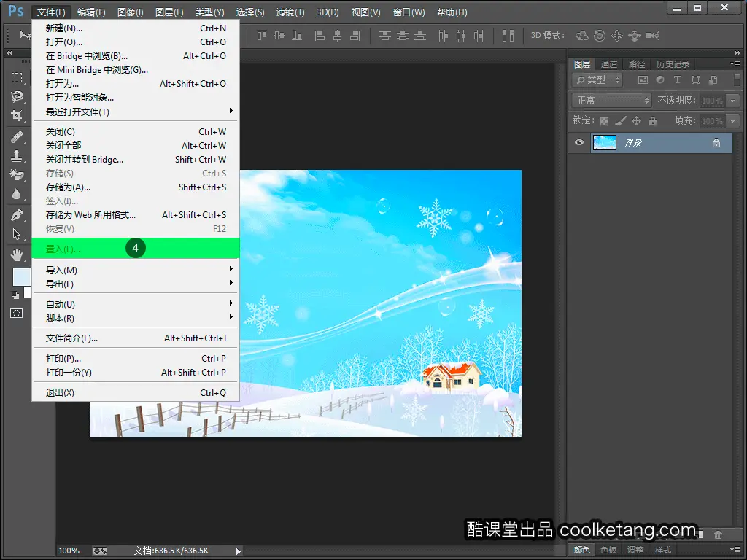Open the 类型 filter type dropdown
The width and height of the screenshot is (747, 560).
point(598,80)
